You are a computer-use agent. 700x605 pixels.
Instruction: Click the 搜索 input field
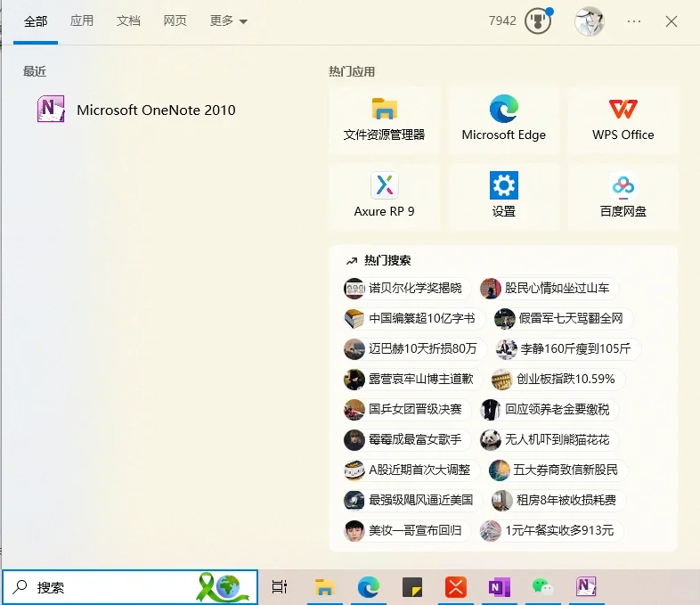point(130,586)
